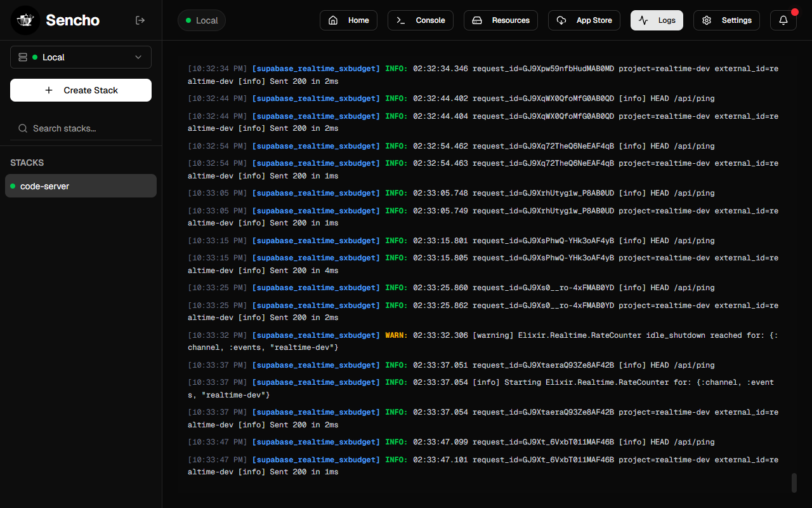Open the Resources tab
812x508 pixels.
pos(501,20)
